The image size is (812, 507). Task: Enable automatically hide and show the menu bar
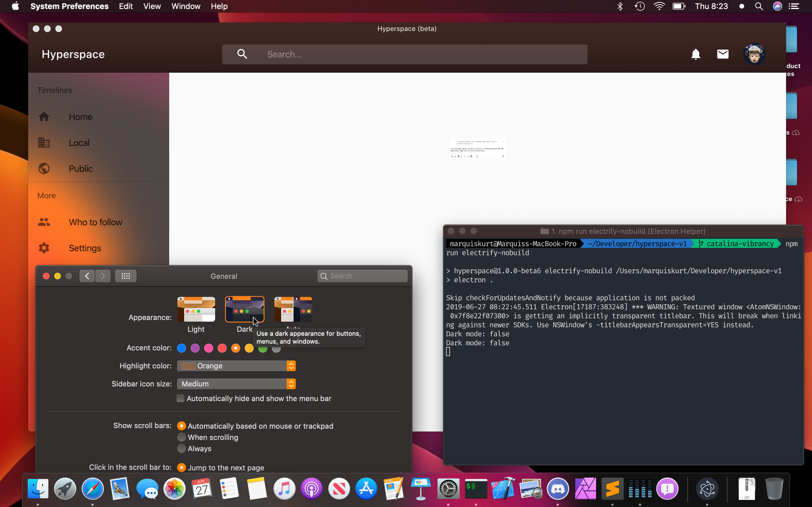[180, 398]
